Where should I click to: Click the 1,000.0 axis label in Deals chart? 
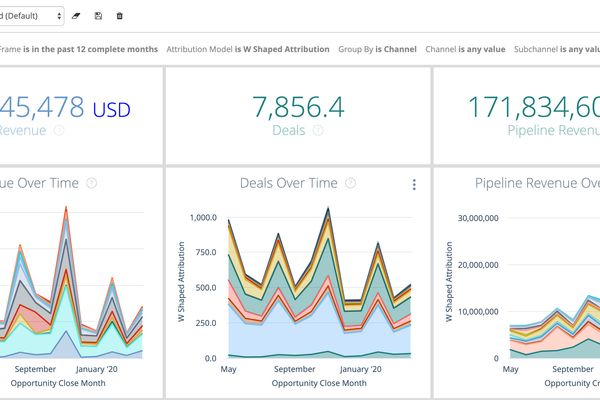pyautogui.click(x=203, y=217)
